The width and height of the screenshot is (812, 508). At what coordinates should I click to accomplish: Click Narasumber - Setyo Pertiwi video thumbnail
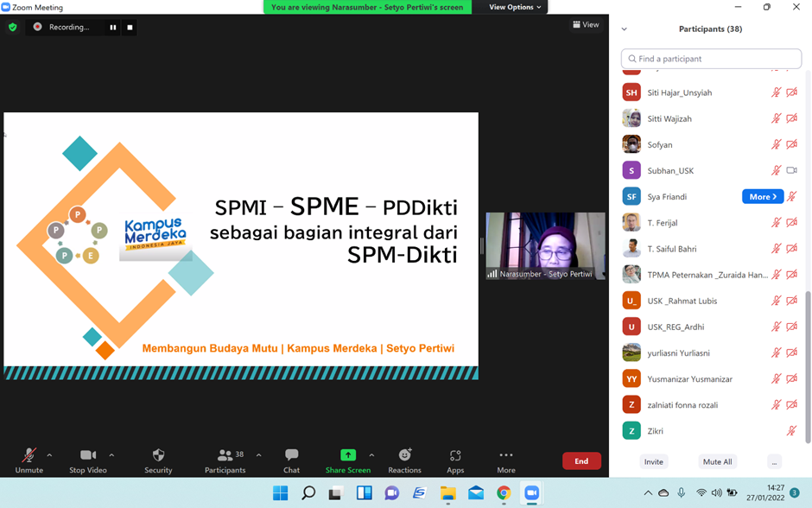pyautogui.click(x=545, y=246)
